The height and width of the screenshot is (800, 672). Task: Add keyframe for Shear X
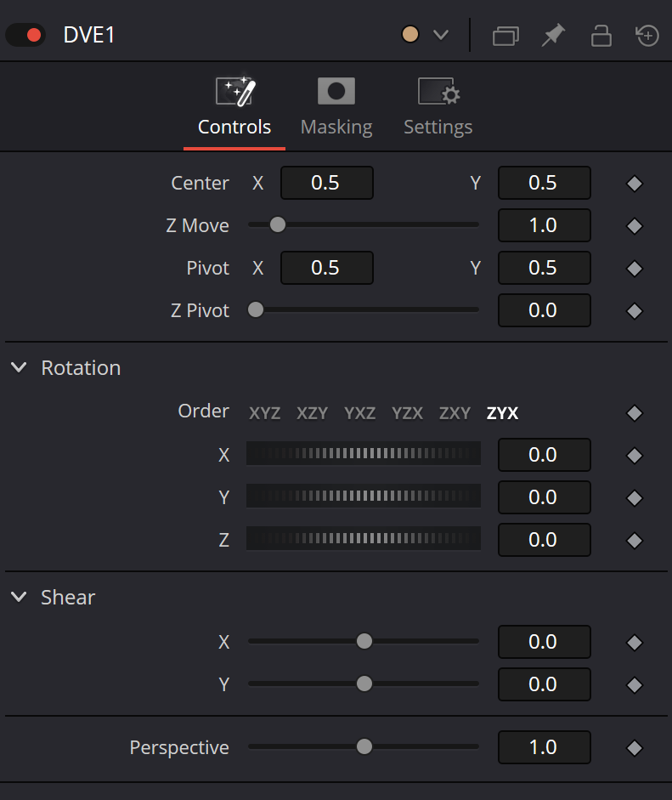tap(635, 643)
